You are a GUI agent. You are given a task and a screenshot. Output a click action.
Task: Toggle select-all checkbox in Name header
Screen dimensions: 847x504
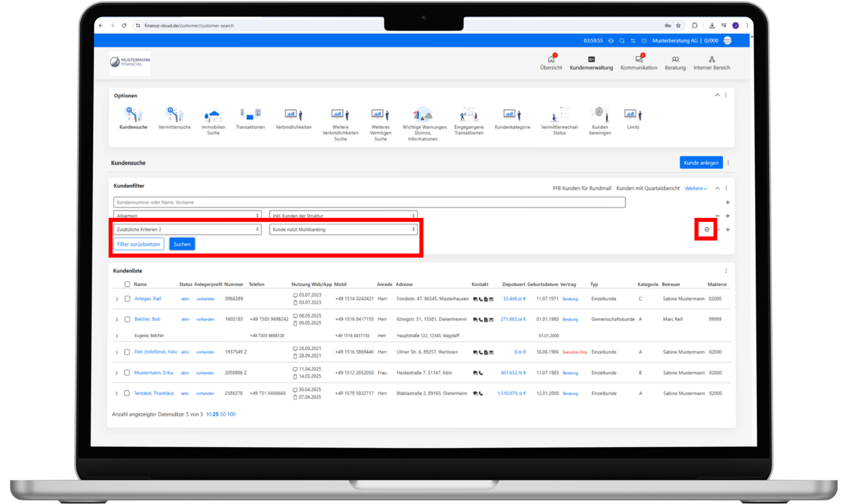127,284
